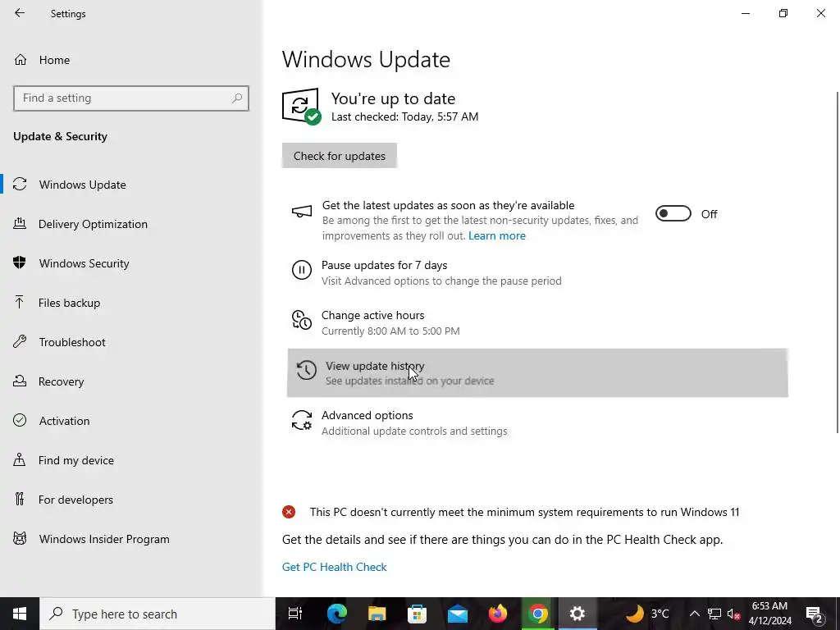The image size is (840, 630).
Task: Click "Last checked: Today, 5:57 AM" text
Action: (x=404, y=116)
